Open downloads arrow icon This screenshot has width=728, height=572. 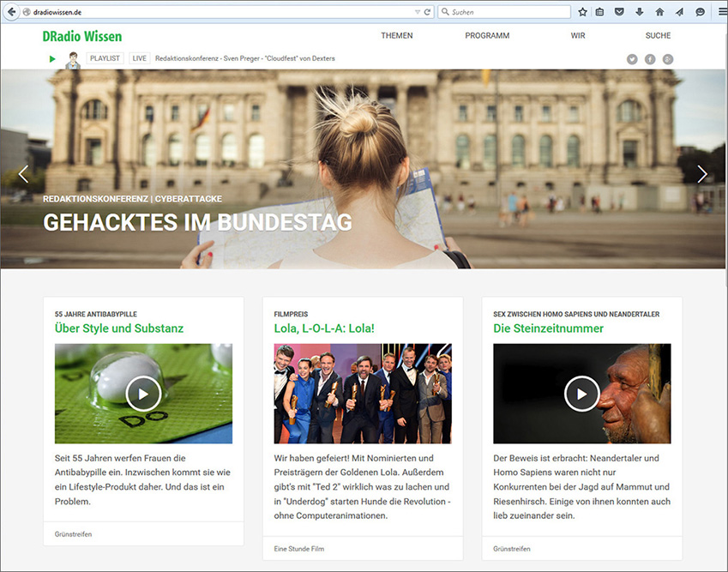pyautogui.click(x=640, y=12)
